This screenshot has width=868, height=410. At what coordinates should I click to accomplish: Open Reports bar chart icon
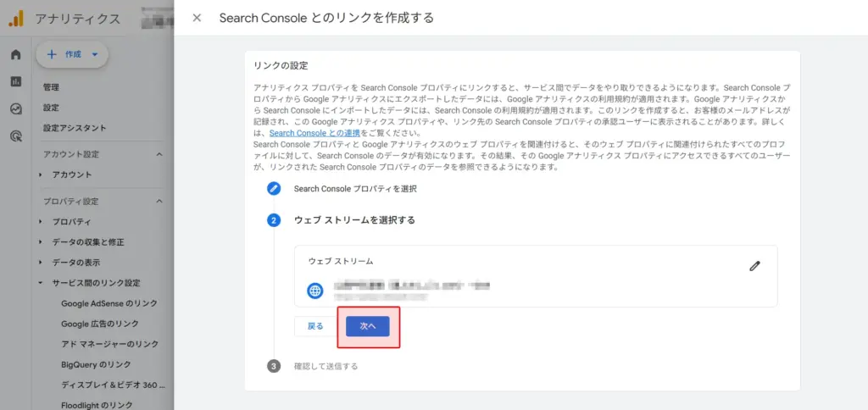click(15, 81)
